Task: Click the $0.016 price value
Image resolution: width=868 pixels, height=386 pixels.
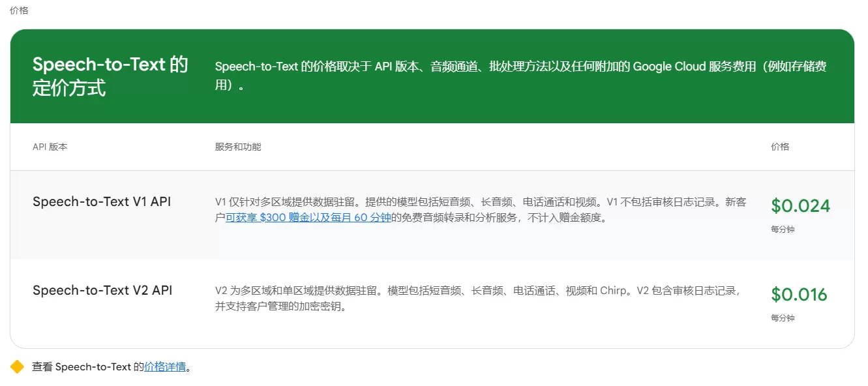Action: click(x=799, y=295)
